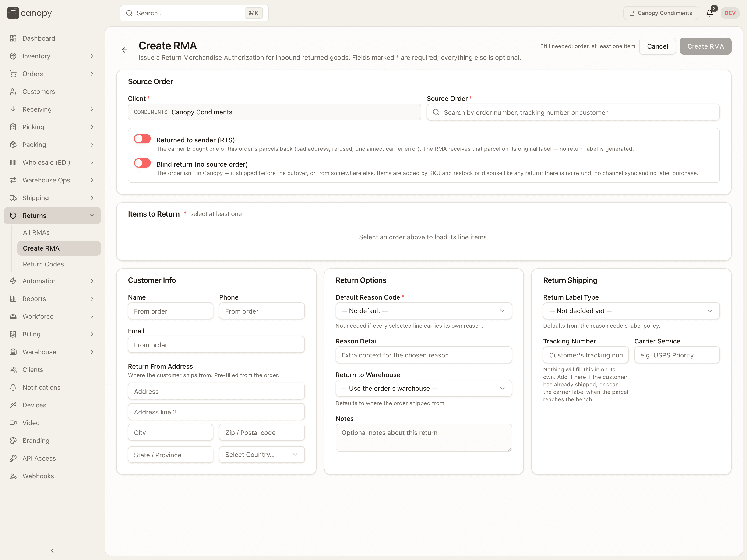Click the Customer's tracking number field

(585, 355)
